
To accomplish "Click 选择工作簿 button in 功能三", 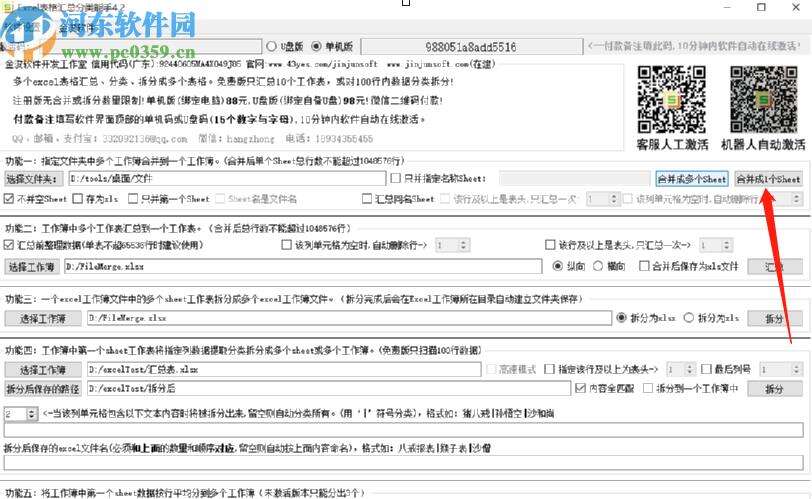I will 43,318.
